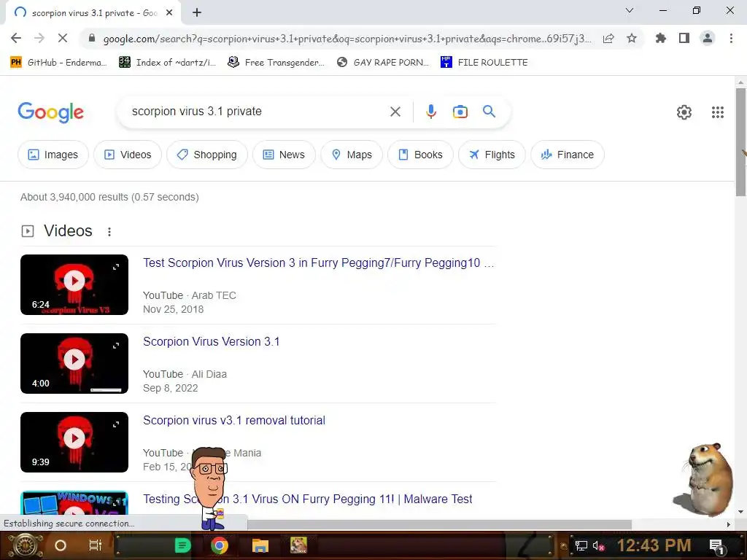Open the Google apps grid

pyautogui.click(x=718, y=112)
